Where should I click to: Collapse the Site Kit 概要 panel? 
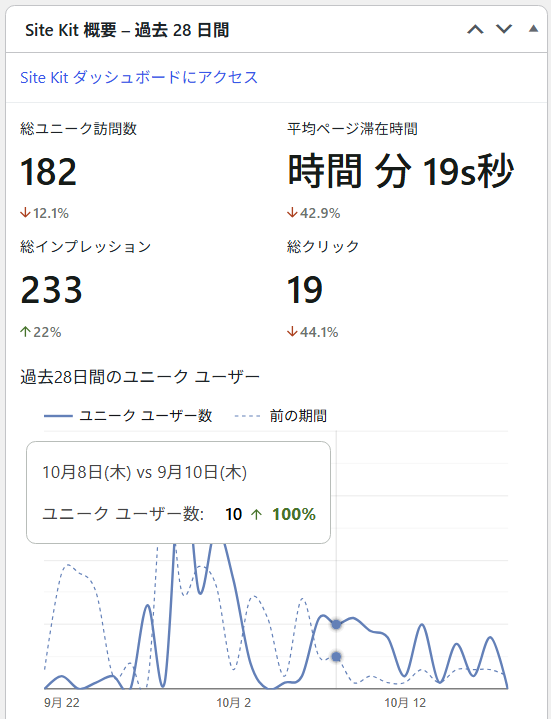coord(533,29)
